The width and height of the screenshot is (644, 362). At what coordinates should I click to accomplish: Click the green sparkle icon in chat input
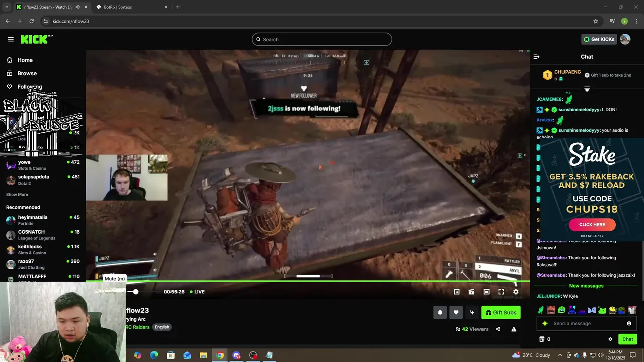(545, 323)
